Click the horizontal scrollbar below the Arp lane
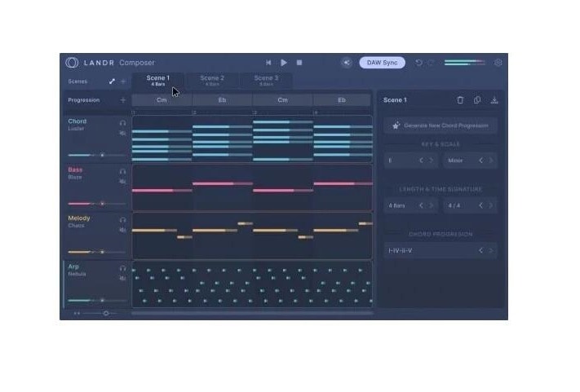 tap(252, 313)
